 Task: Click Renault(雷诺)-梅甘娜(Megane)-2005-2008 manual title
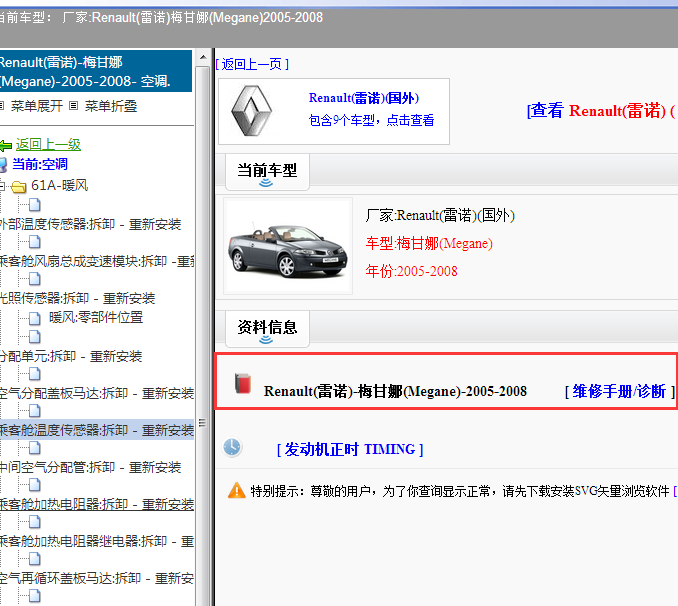tap(395, 391)
